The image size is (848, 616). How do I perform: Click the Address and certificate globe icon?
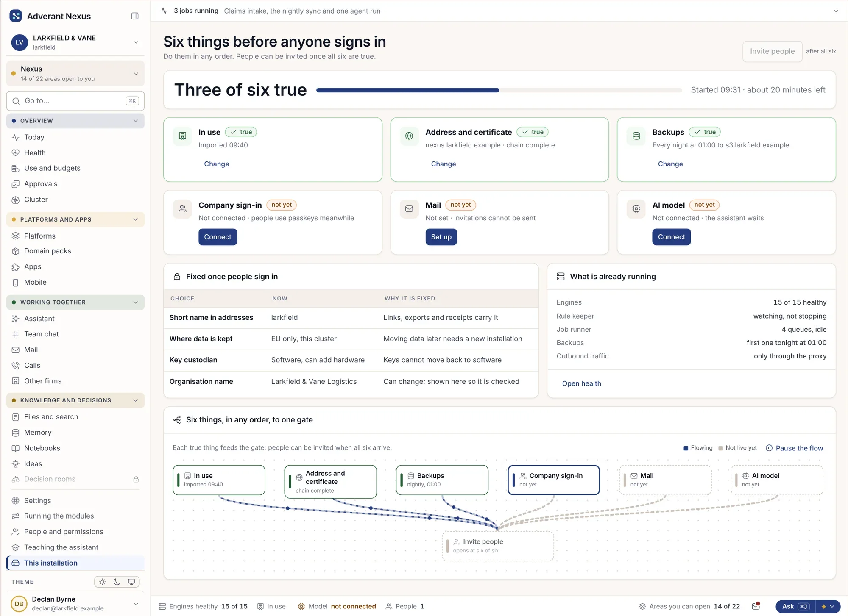pyautogui.click(x=409, y=136)
